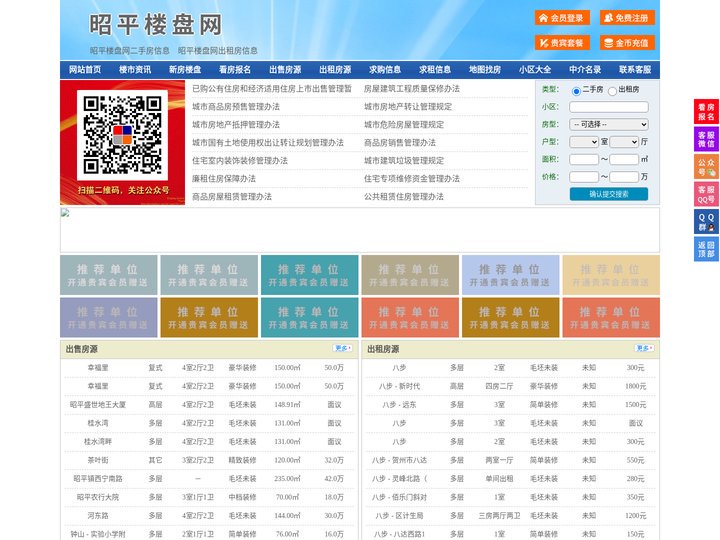Open the 城市商品房预售管理办法 link
Screen dimensions: 720x540
(236, 107)
